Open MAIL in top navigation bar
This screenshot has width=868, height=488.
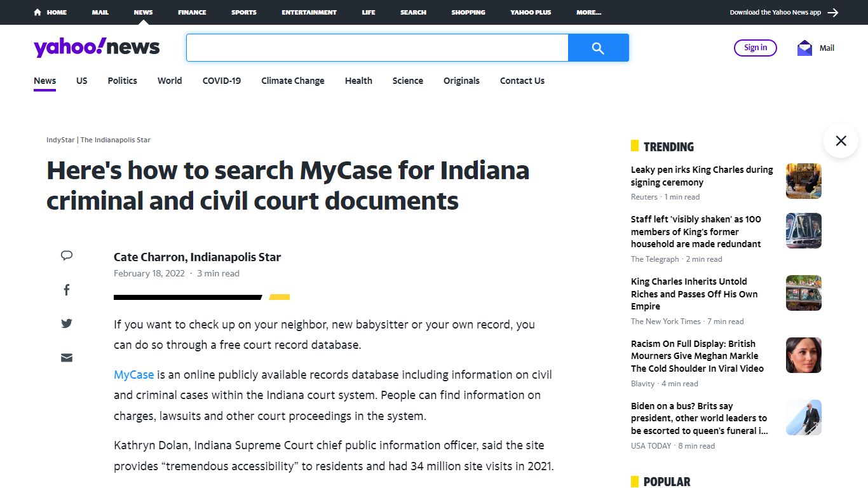(100, 12)
